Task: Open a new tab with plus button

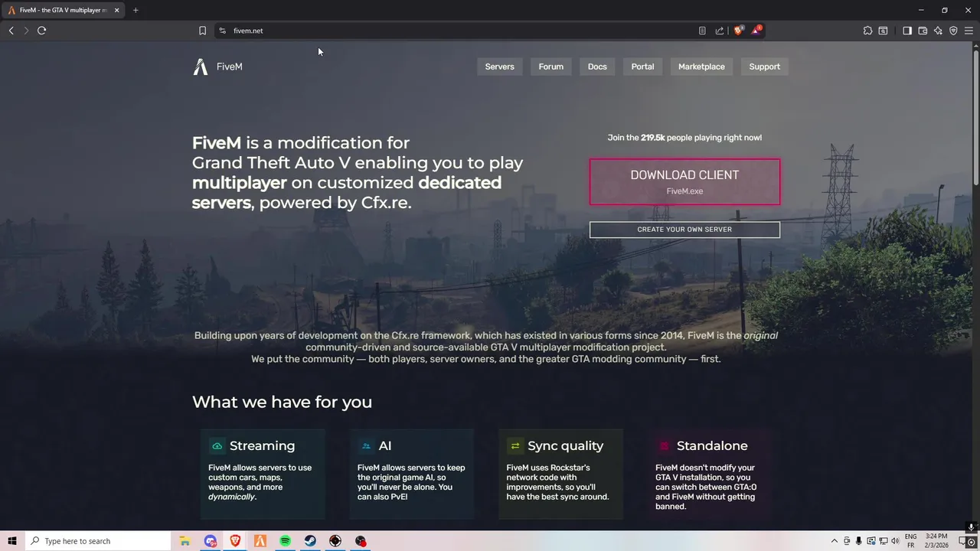Action: pos(136,10)
